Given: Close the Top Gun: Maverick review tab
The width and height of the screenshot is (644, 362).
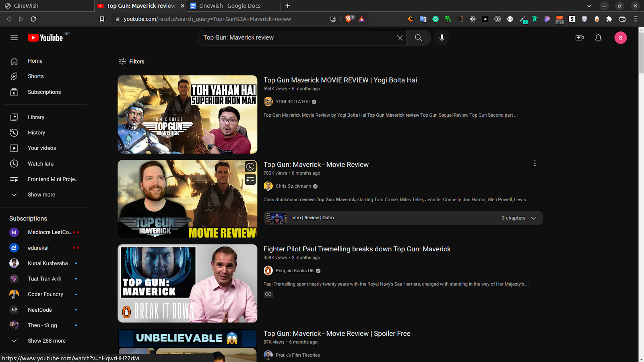Looking at the screenshot, I should (183, 6).
